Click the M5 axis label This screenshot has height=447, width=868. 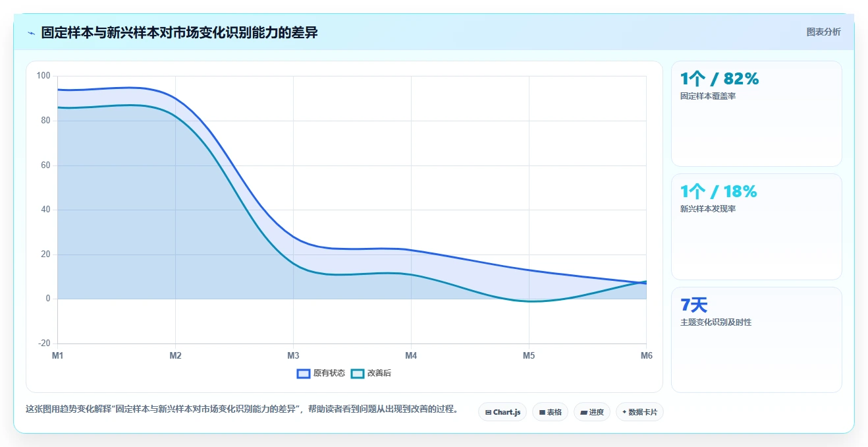529,356
